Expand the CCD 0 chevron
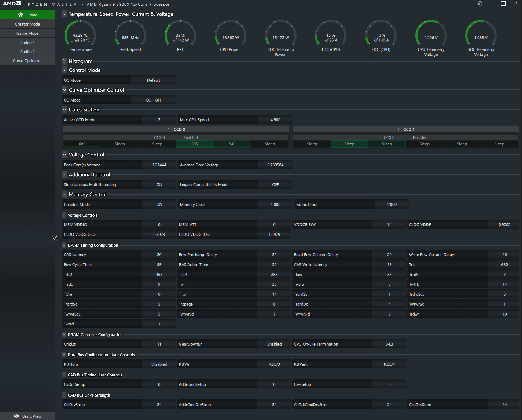This screenshot has width=522, height=420. (x=169, y=129)
